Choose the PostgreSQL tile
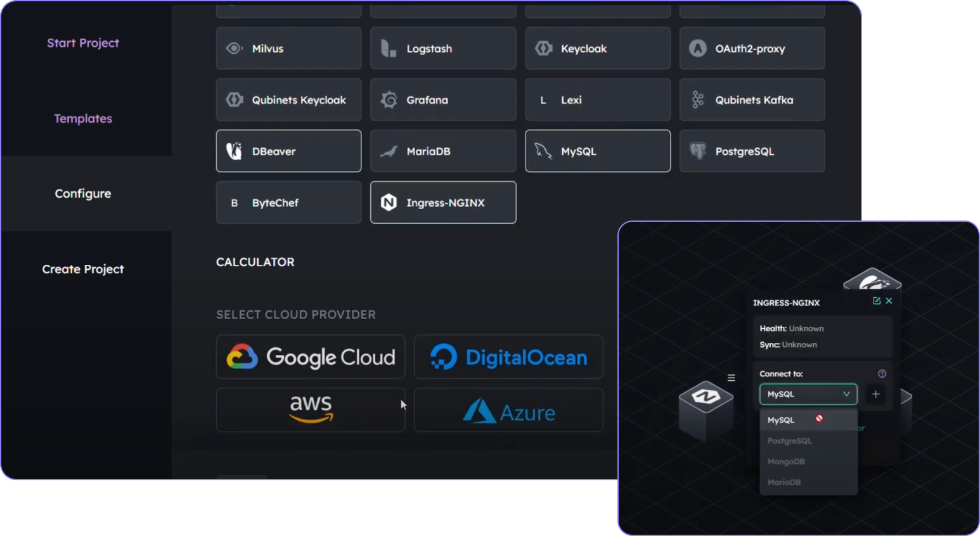Image resolution: width=980 pixels, height=536 pixels. coord(752,151)
